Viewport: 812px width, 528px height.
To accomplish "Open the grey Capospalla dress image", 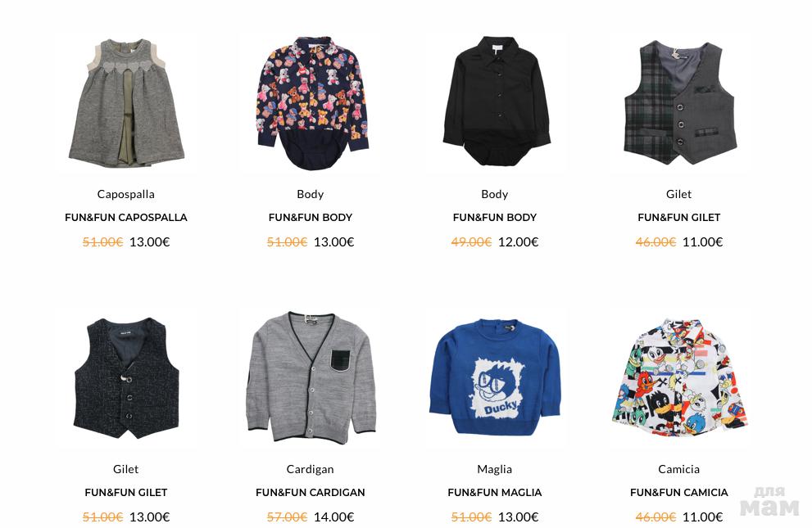I will pyautogui.click(x=126, y=102).
